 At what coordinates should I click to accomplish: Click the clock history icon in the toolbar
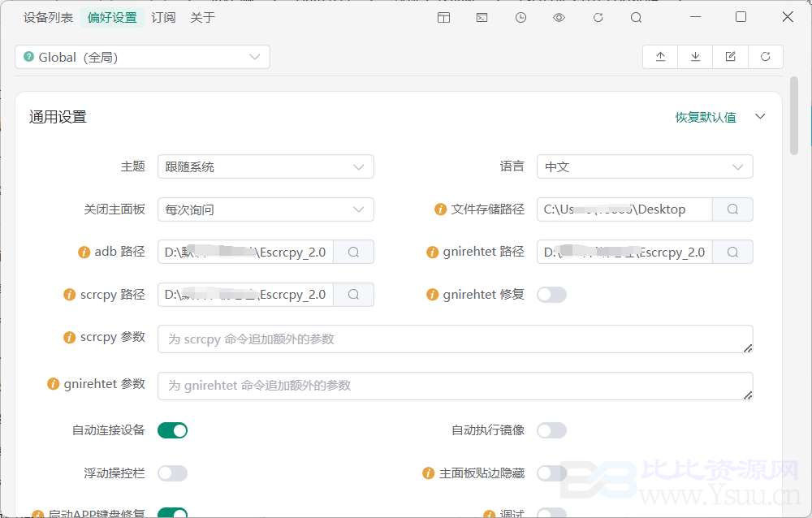click(x=520, y=17)
